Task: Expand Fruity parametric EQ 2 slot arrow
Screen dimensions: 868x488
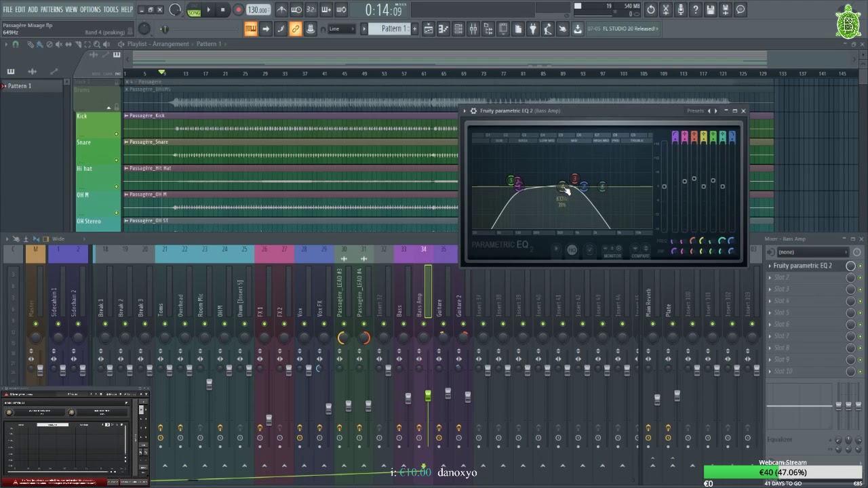Action: tap(770, 266)
